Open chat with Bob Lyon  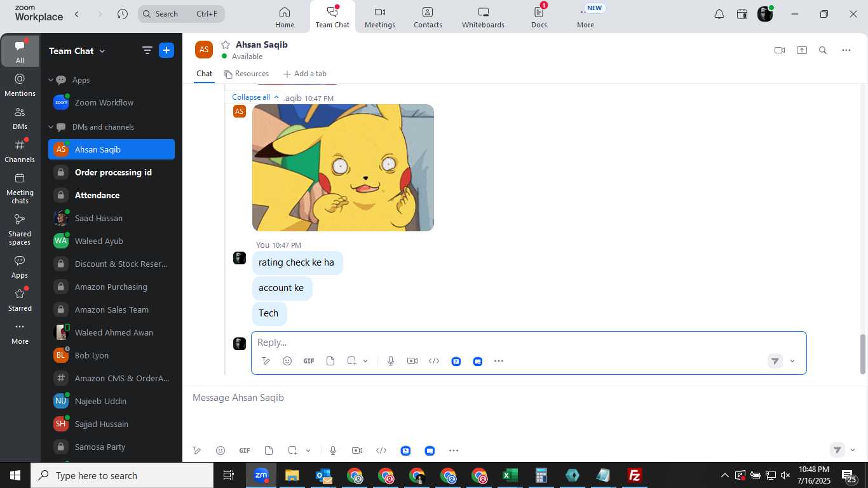pos(111,355)
